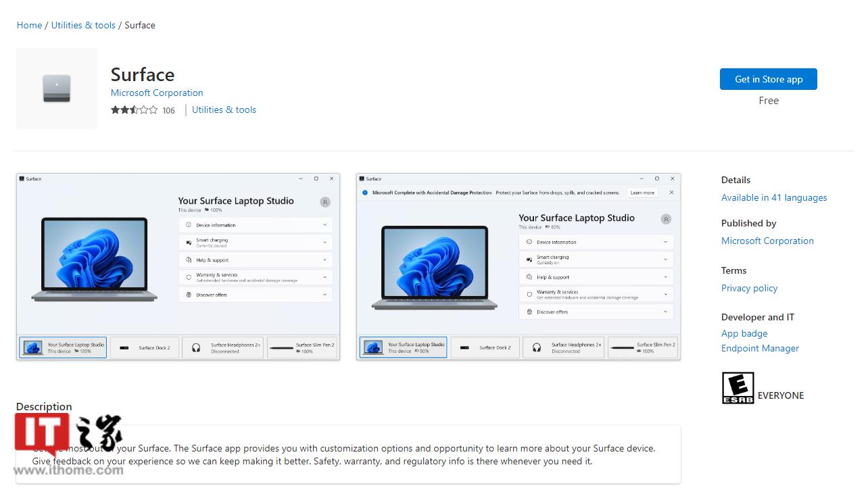This screenshot has width=868, height=488.
Task: Select the Surface Headphones 2+ device icon
Action: (197, 347)
